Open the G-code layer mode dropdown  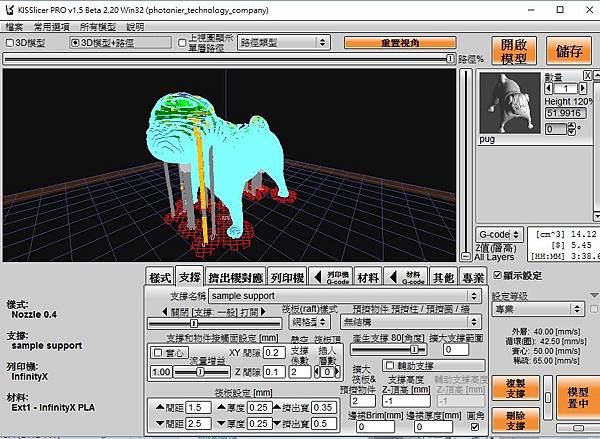tap(499, 234)
